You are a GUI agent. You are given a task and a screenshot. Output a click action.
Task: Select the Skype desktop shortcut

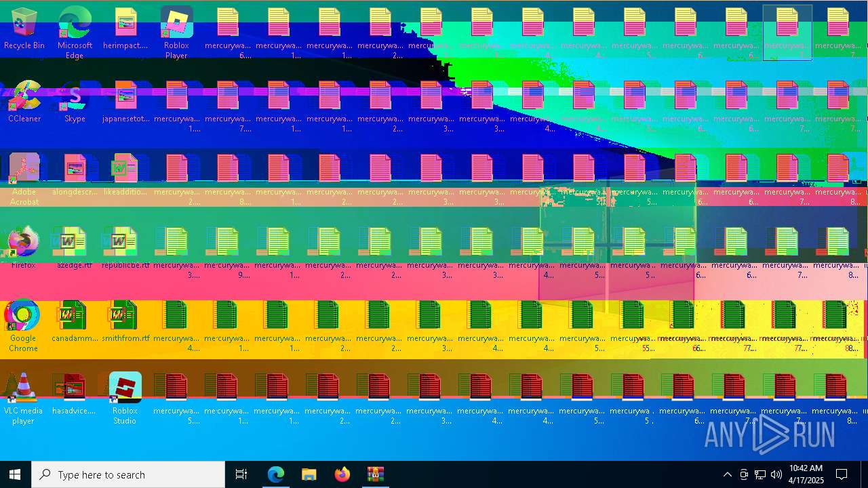[75, 102]
